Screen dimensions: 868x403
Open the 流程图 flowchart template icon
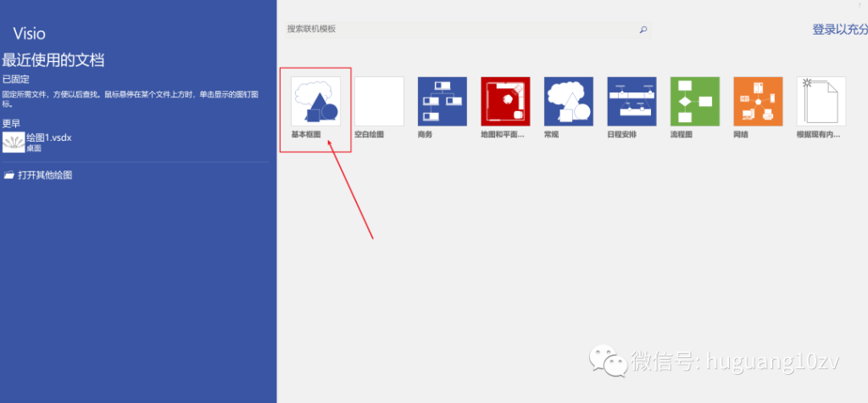[695, 102]
